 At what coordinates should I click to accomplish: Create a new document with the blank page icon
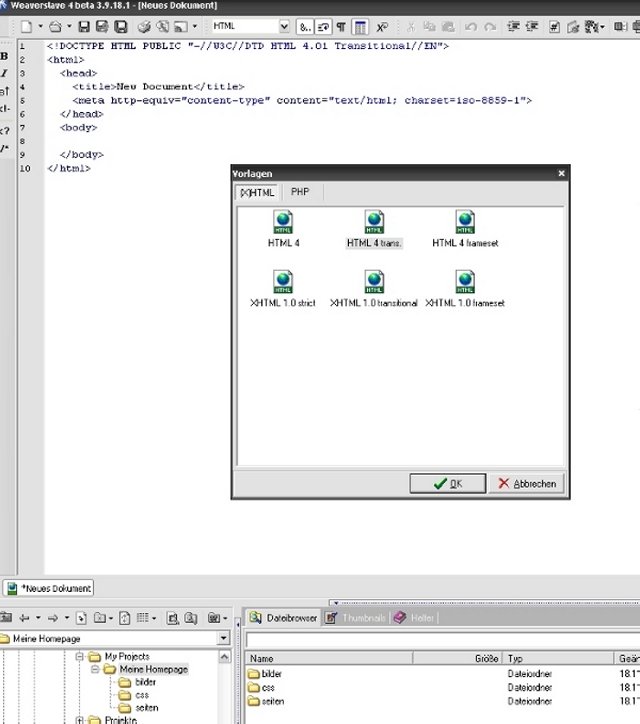pos(26,27)
